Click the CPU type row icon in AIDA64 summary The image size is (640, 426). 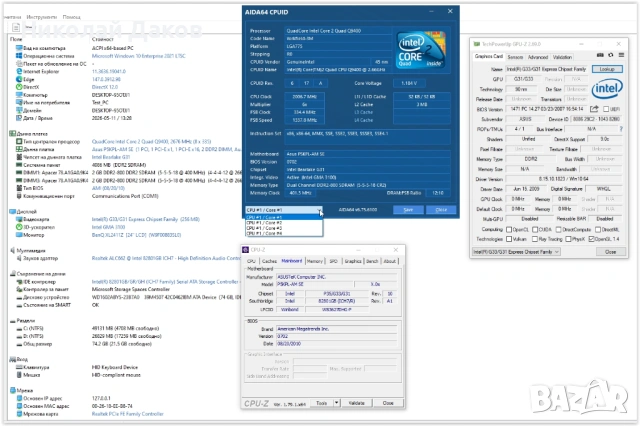19,142
